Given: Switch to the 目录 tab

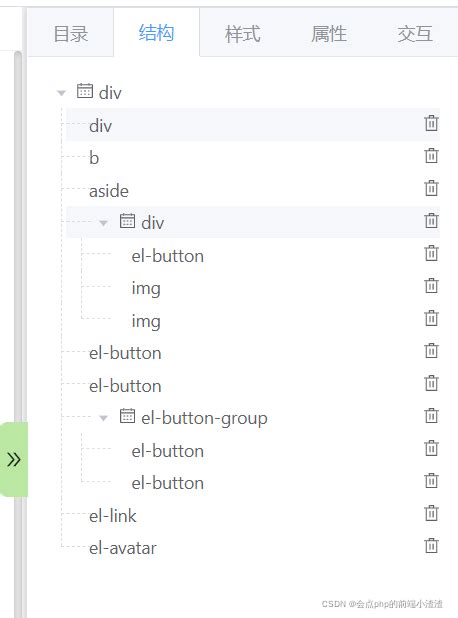Looking at the screenshot, I should tap(71, 33).
